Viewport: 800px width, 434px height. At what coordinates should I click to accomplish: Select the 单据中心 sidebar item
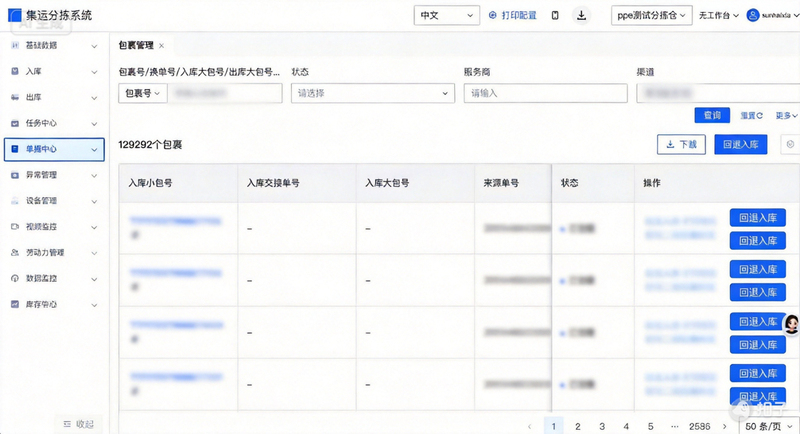(x=54, y=149)
